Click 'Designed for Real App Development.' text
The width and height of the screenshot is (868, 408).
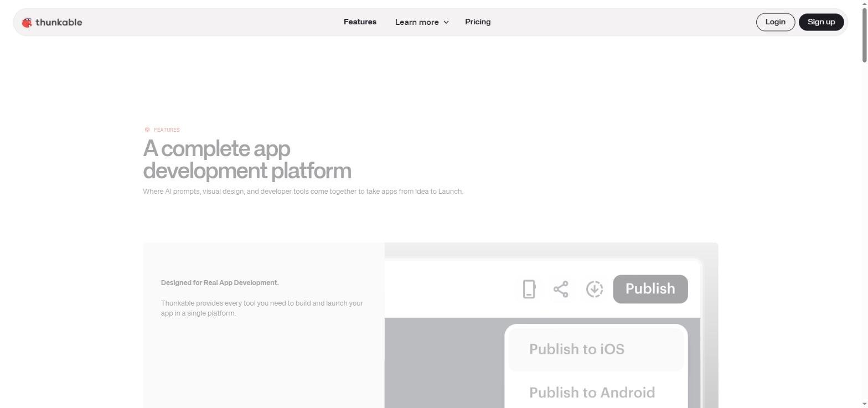[x=220, y=283]
